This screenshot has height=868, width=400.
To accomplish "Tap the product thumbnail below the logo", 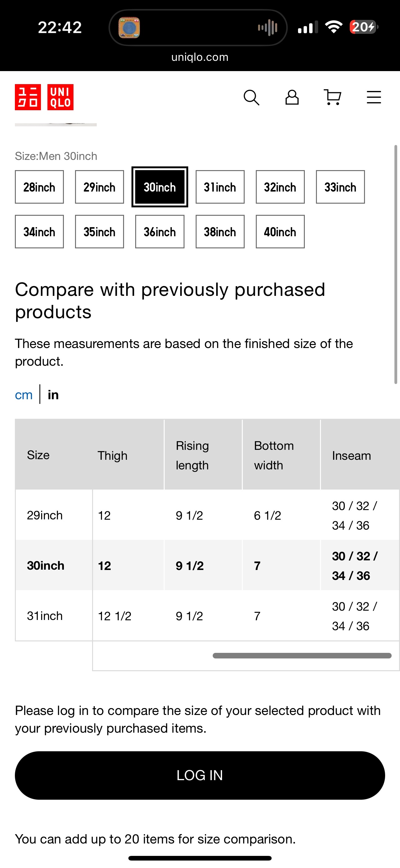I will (56, 124).
